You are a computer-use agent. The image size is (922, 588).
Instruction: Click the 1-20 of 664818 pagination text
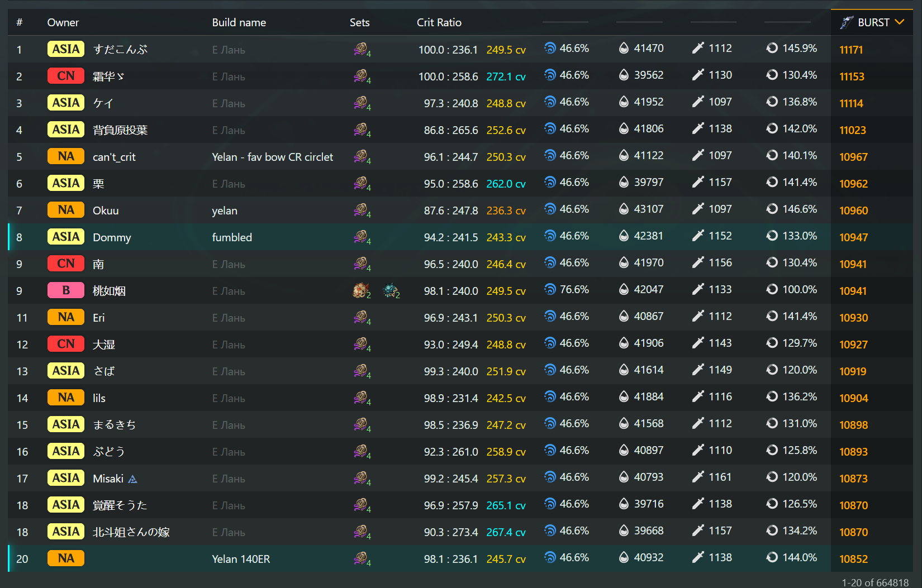(x=875, y=582)
